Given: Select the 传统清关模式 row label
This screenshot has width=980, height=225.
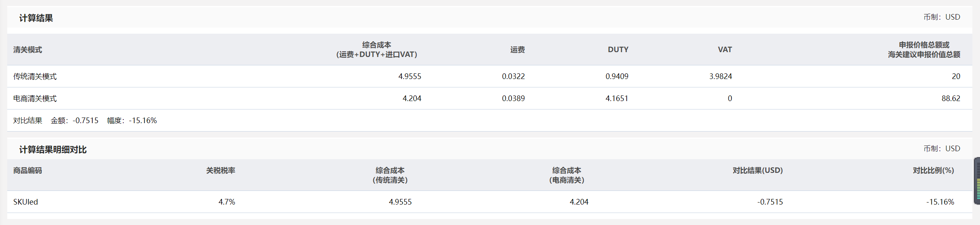Looking at the screenshot, I should pyautogui.click(x=35, y=76).
